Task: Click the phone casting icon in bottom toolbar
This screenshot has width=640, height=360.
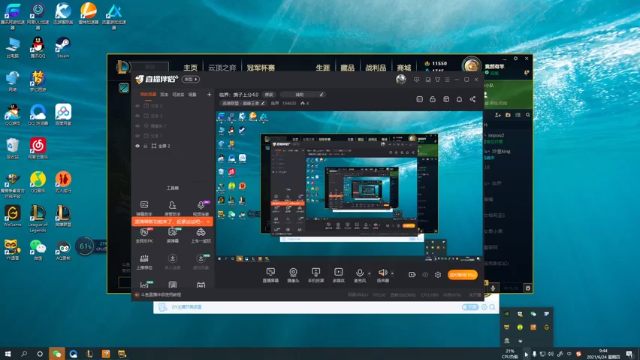Action: coord(316,275)
